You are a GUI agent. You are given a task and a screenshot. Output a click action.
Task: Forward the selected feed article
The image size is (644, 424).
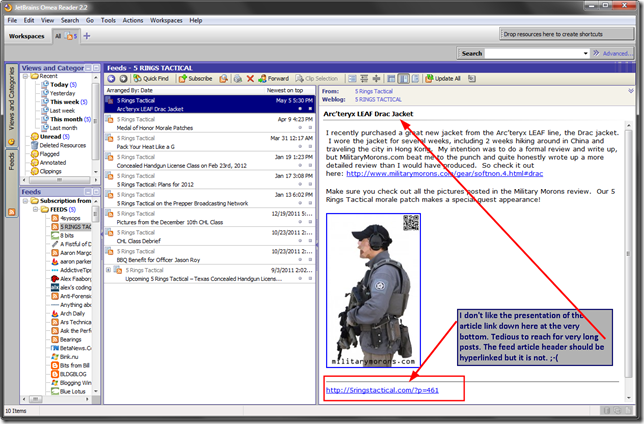point(274,78)
